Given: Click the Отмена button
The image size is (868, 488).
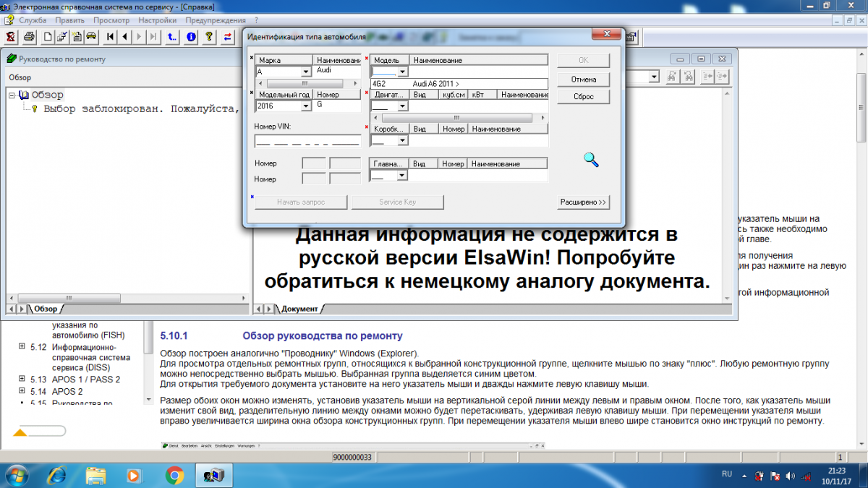Looking at the screenshot, I should point(583,79).
